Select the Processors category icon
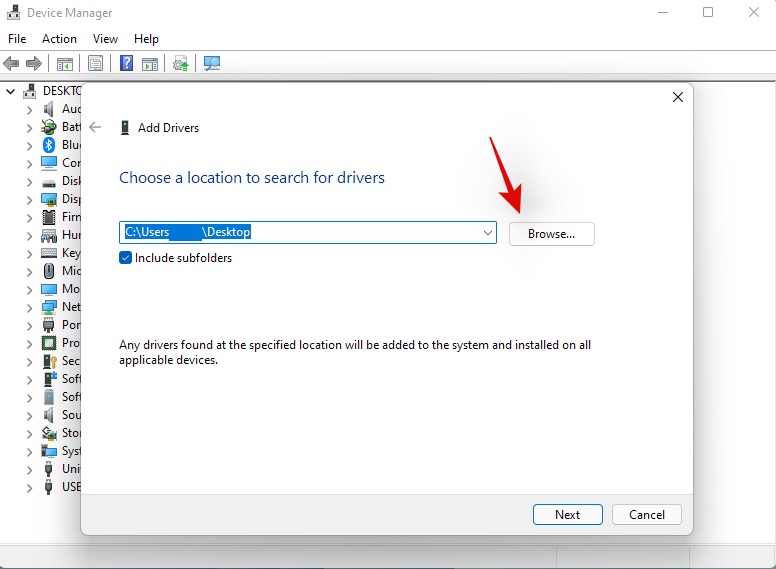Viewport: 776px width, 569px height. (48, 343)
